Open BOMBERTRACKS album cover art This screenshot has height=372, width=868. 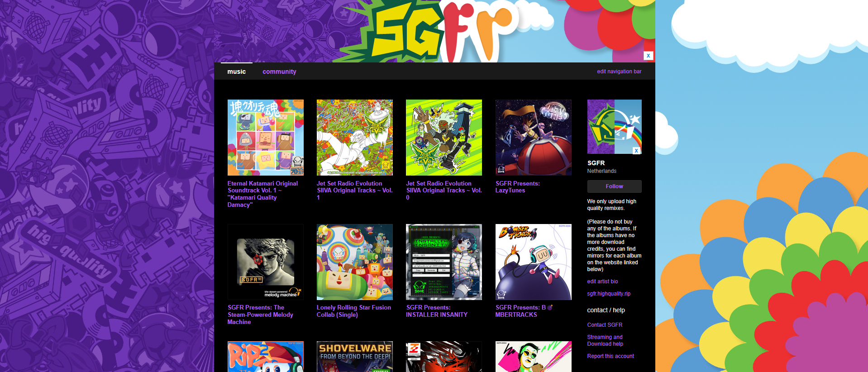(x=534, y=262)
